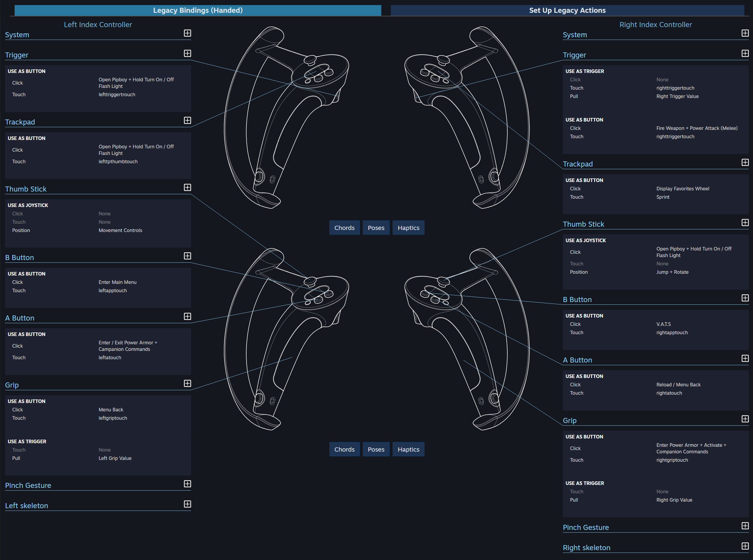Select the V.A.T.S click binding
This screenshot has width=753, height=560.
pyautogui.click(x=664, y=324)
